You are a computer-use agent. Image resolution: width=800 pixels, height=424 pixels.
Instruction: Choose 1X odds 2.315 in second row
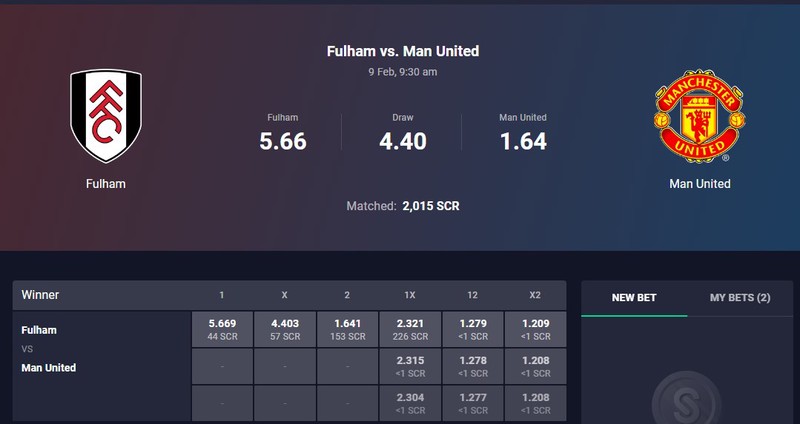pyautogui.click(x=410, y=366)
